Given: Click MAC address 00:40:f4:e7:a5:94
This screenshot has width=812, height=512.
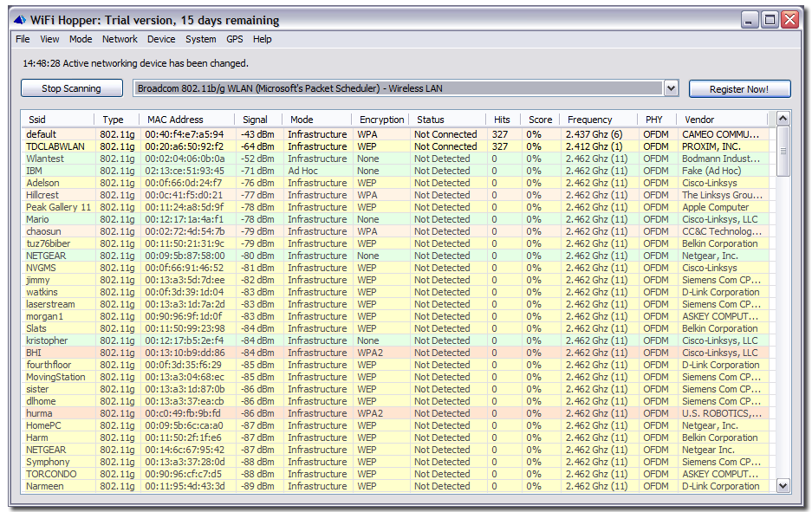Looking at the screenshot, I should [185, 134].
